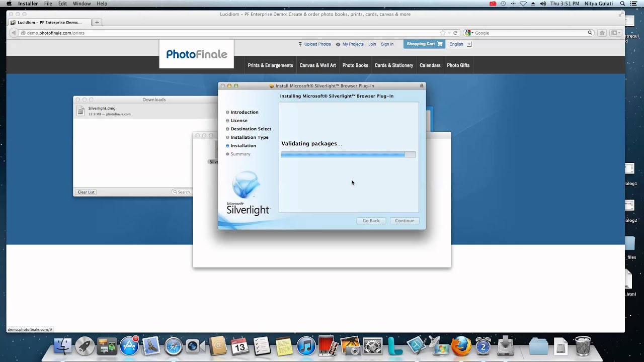Open Notification Center in menu bar
This screenshot has width=644, height=362.
click(x=634, y=4)
